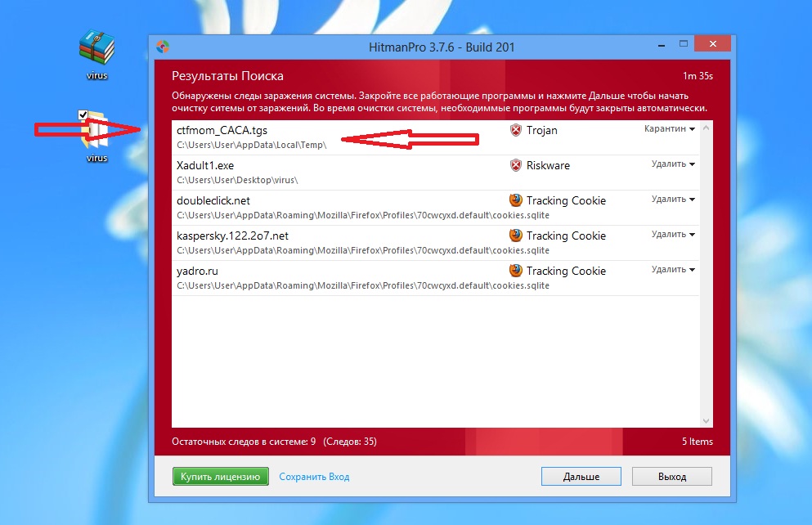Click the HitmanPro logo icon in title bar
812x525 pixels.
click(163, 47)
